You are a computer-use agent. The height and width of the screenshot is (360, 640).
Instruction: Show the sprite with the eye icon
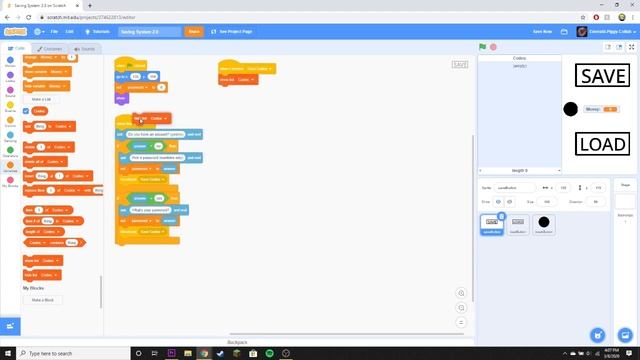coord(498,202)
